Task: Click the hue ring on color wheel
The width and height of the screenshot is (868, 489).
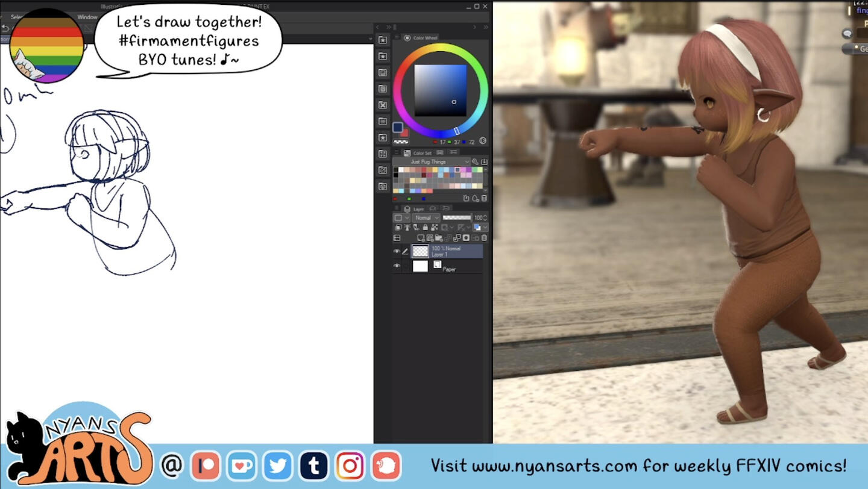Action: (441, 48)
